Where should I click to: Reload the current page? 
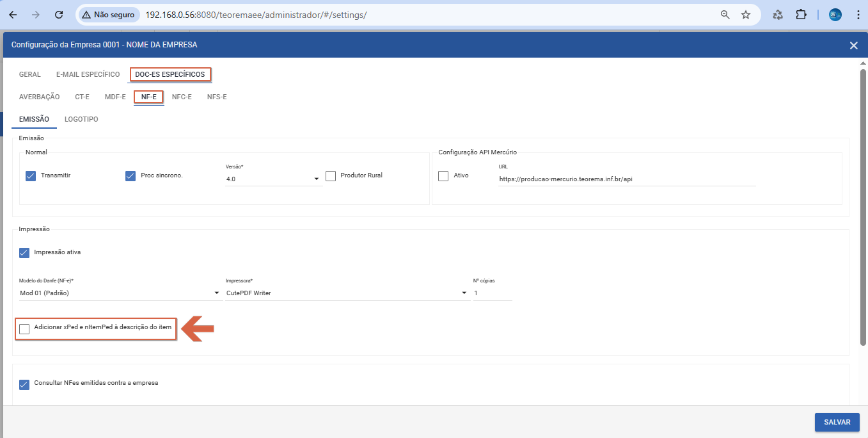59,15
